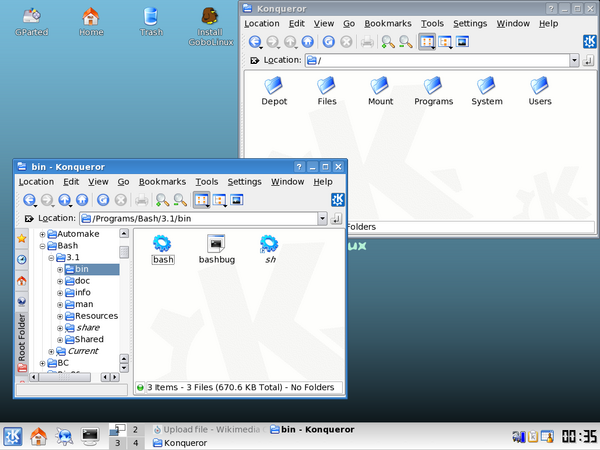Open Settings menu in root Konqueror window
The width and height of the screenshot is (600, 450).
coord(470,23)
